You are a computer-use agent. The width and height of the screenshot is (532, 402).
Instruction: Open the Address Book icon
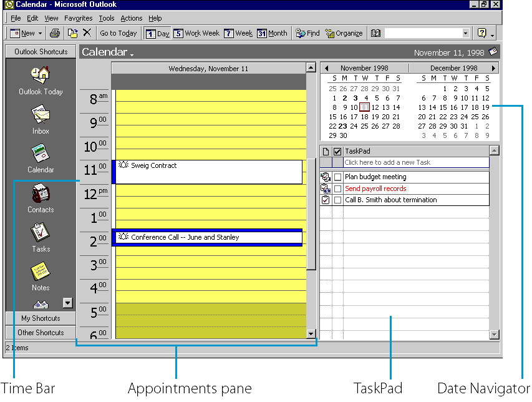375,33
